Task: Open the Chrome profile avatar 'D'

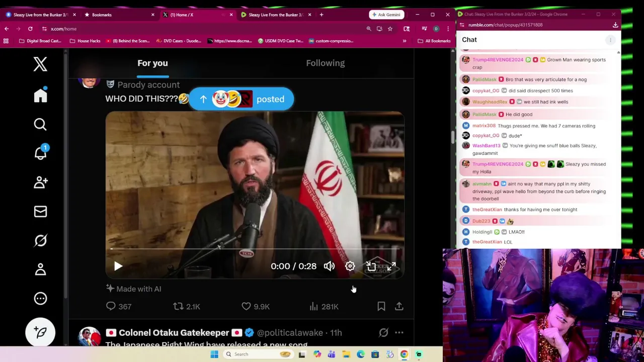Action: click(436, 29)
